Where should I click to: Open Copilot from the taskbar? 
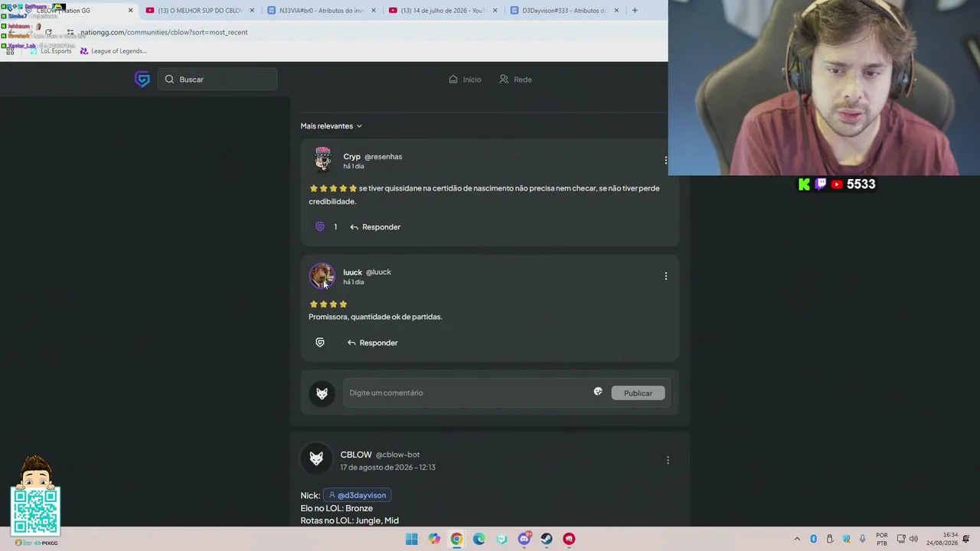click(434, 539)
